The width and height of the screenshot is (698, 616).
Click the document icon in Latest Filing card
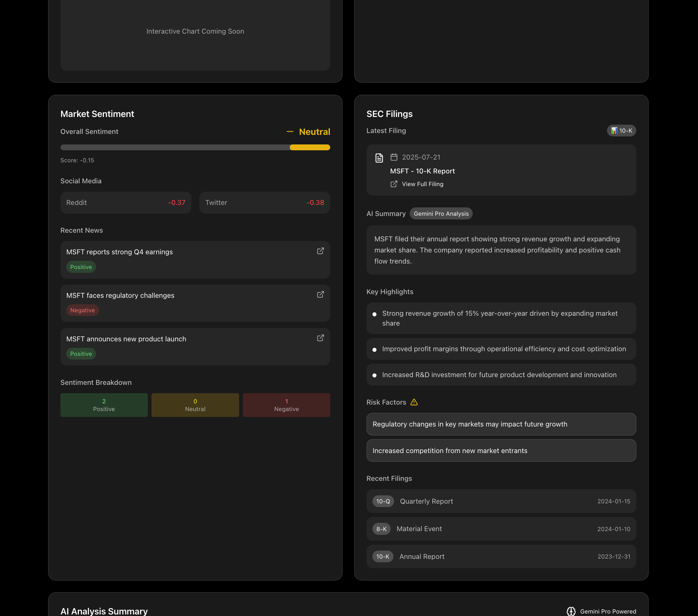[x=379, y=158]
